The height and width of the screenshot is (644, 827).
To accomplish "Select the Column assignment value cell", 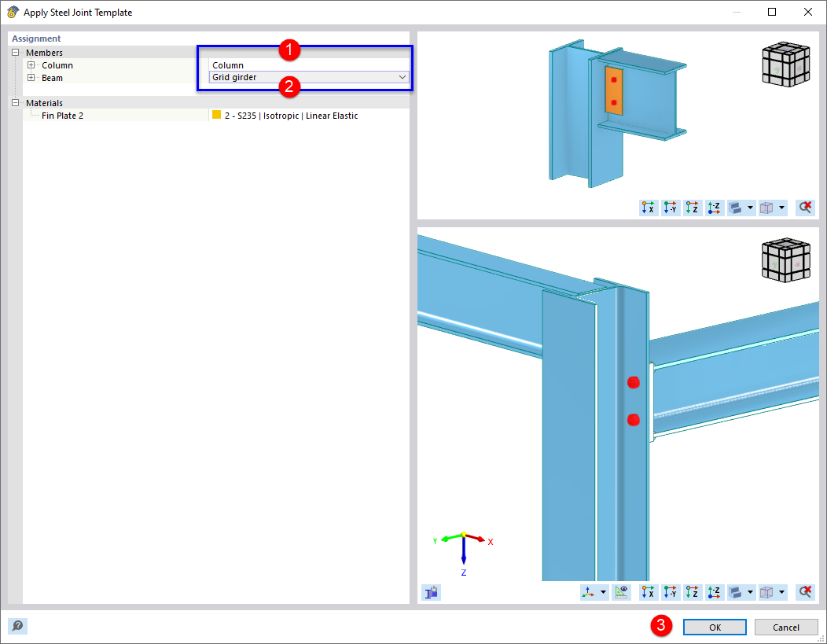I will 308,65.
